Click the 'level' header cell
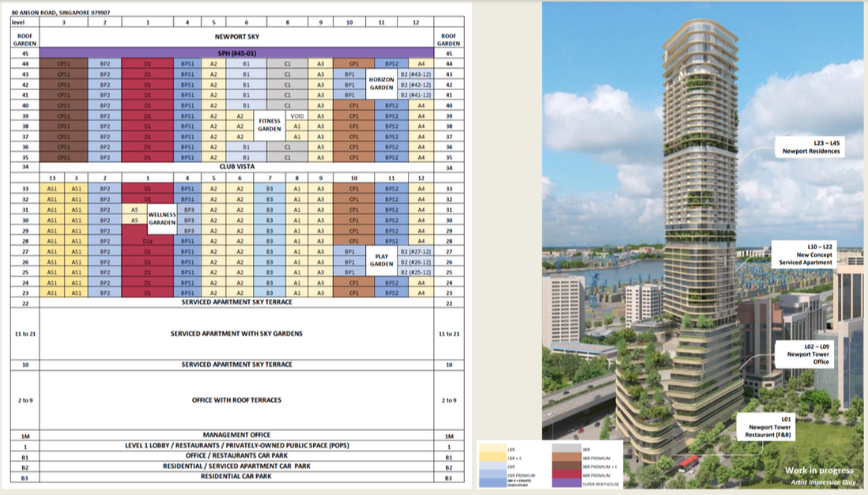868x495 pixels. (25, 22)
